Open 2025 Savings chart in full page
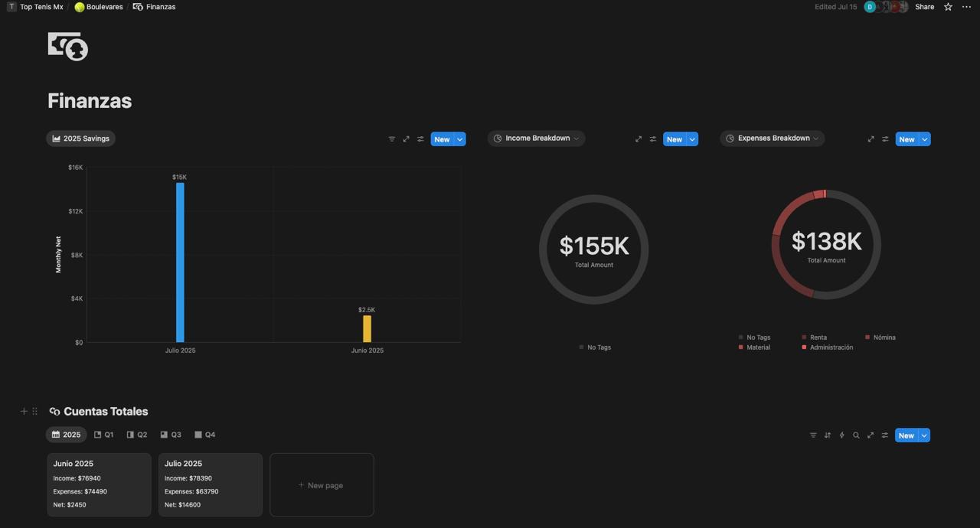 [x=406, y=139]
